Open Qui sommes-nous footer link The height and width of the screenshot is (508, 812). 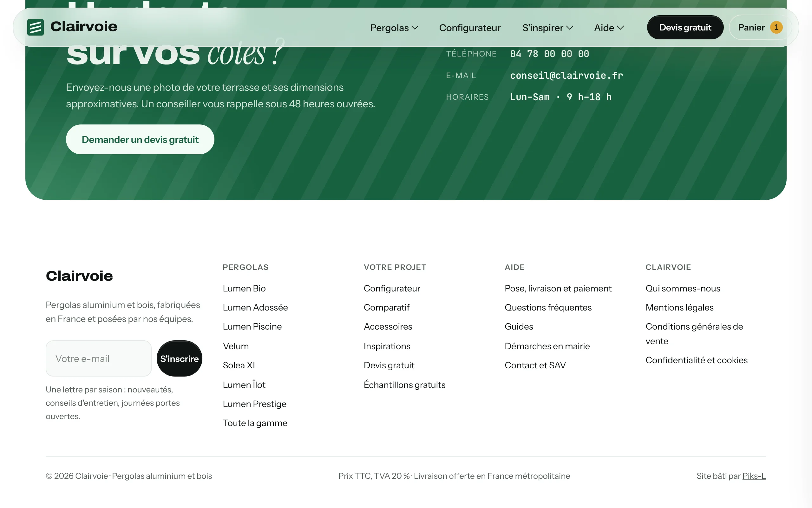click(683, 288)
